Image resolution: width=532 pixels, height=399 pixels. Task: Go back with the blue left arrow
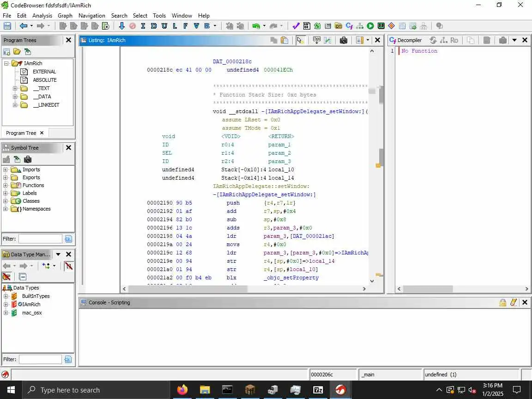[24, 26]
